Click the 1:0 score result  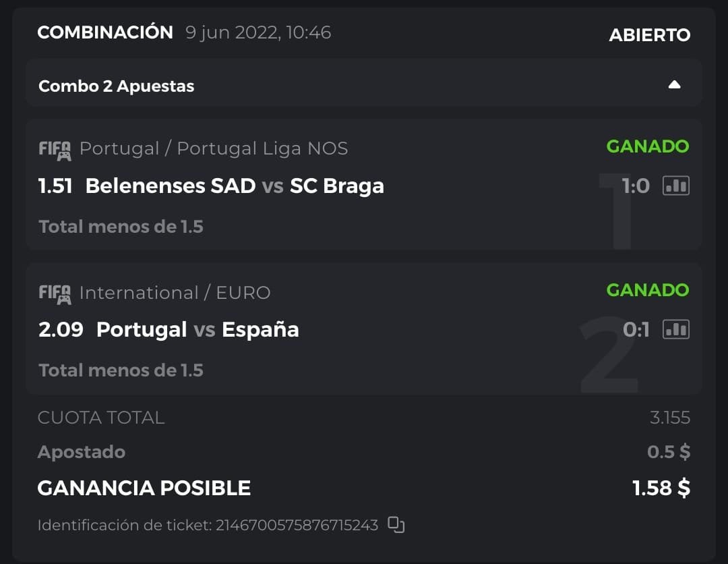coord(636,186)
